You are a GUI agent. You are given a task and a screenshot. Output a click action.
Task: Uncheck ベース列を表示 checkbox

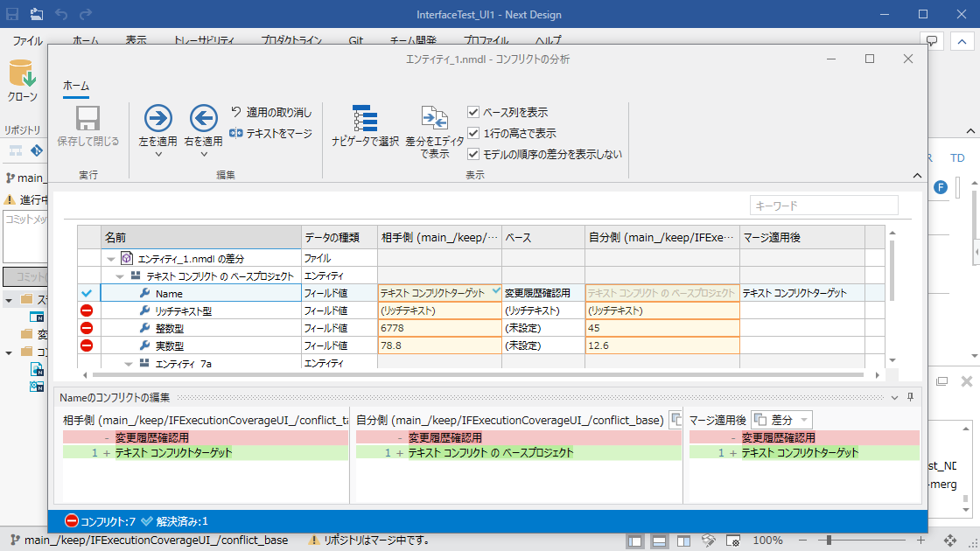473,112
